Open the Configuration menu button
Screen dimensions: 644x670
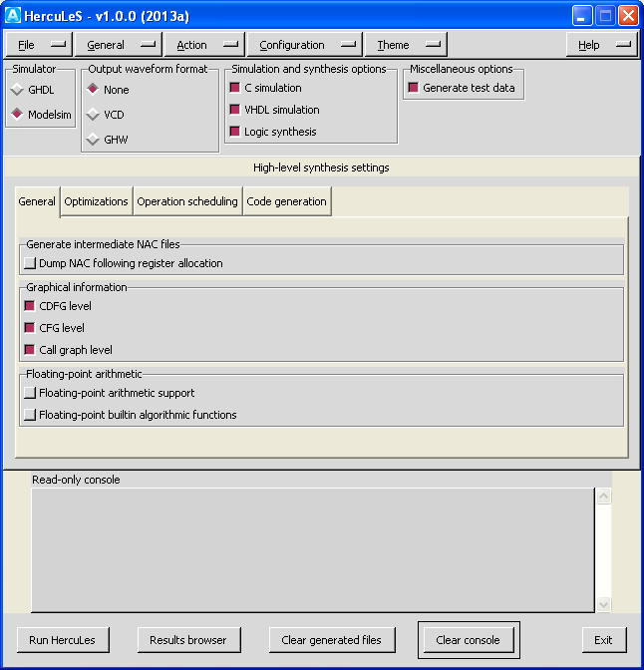tap(305, 45)
